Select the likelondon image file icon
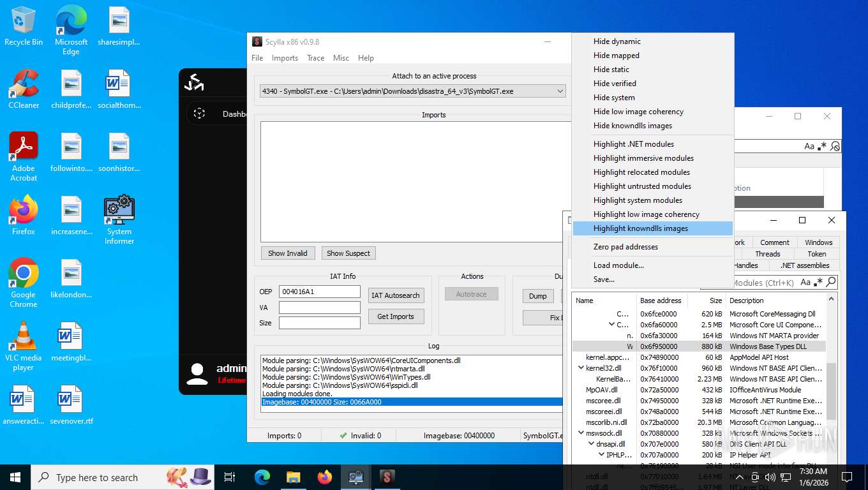 pyautogui.click(x=71, y=279)
